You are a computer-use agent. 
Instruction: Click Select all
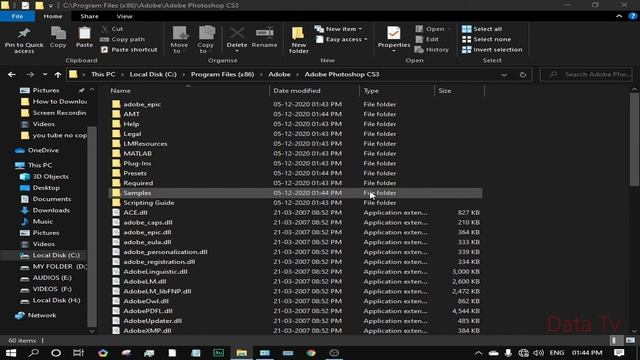pos(482,29)
